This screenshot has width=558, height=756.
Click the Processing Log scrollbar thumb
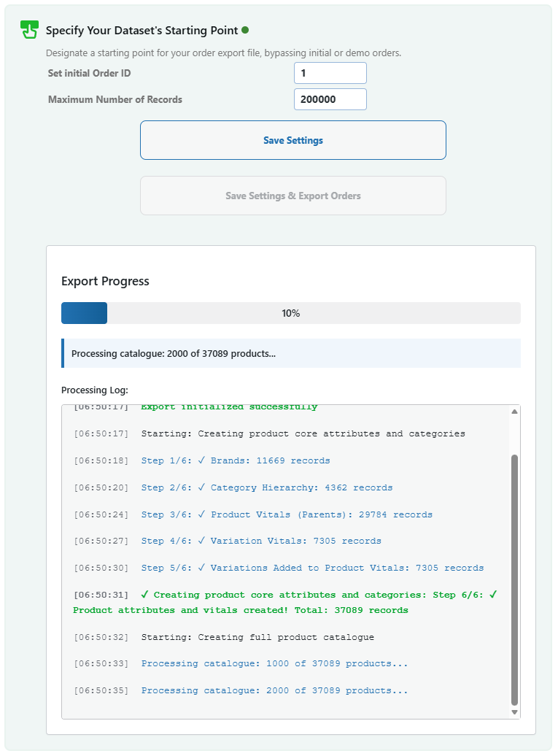(x=514, y=579)
